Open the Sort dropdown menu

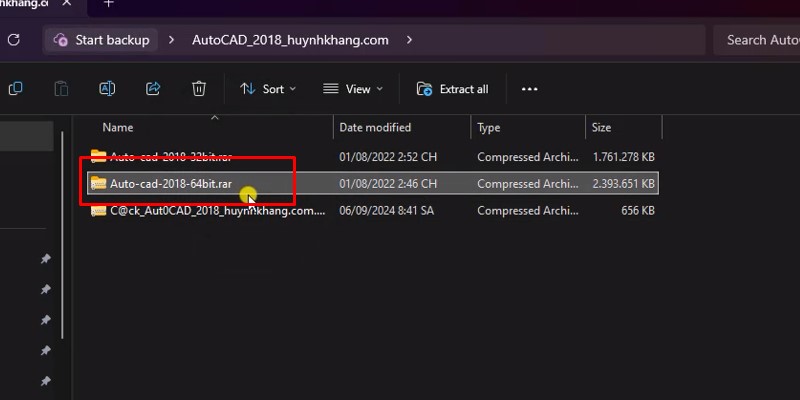pyautogui.click(x=268, y=89)
